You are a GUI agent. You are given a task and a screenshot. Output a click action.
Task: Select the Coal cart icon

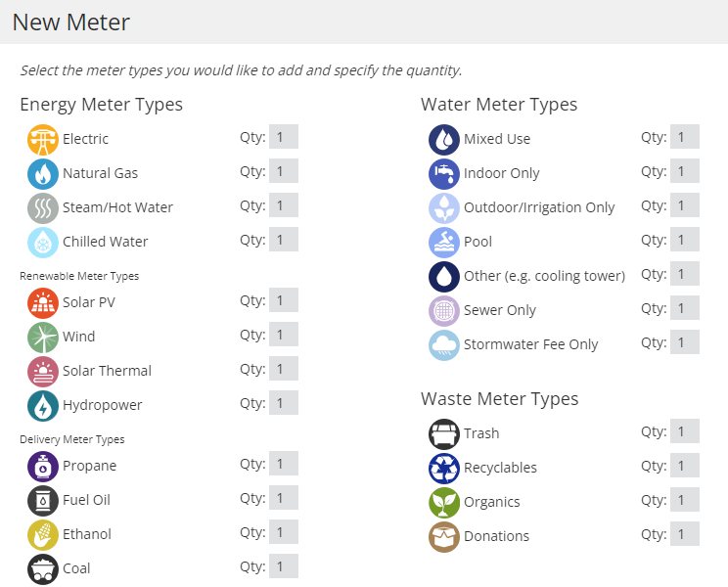pos(43,568)
